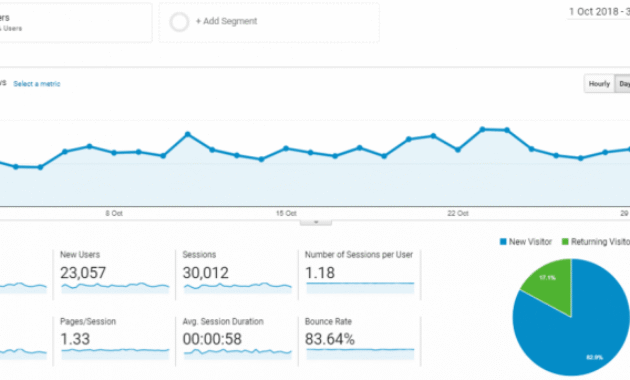This screenshot has width=630, height=380.
Task: Click the Bounce Rate sparkline chart
Action: 360,354
